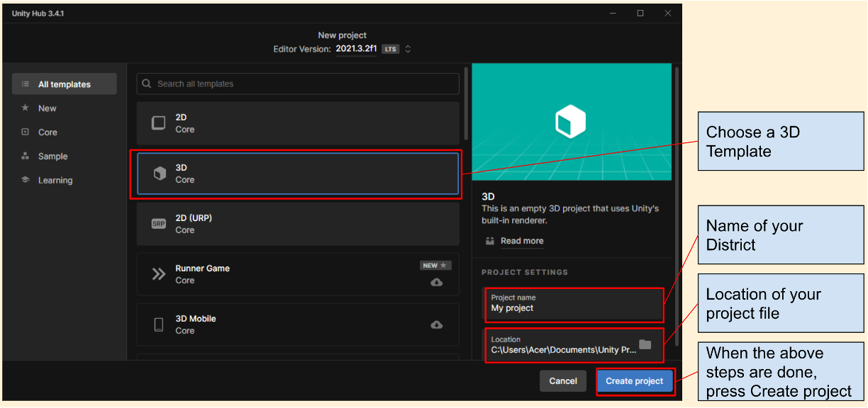The image size is (868, 408).
Task: Select the 3D Mobile template
Action: coord(298,324)
